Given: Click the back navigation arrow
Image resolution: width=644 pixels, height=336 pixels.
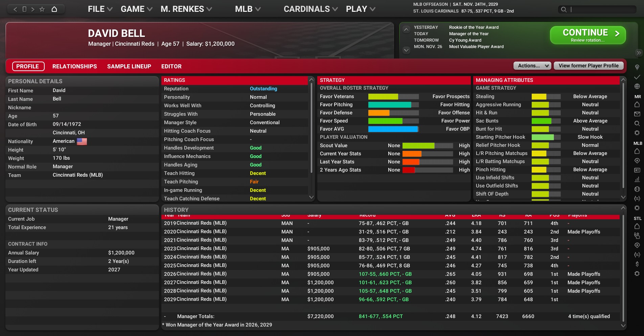Looking at the screenshot, I should [15, 9].
